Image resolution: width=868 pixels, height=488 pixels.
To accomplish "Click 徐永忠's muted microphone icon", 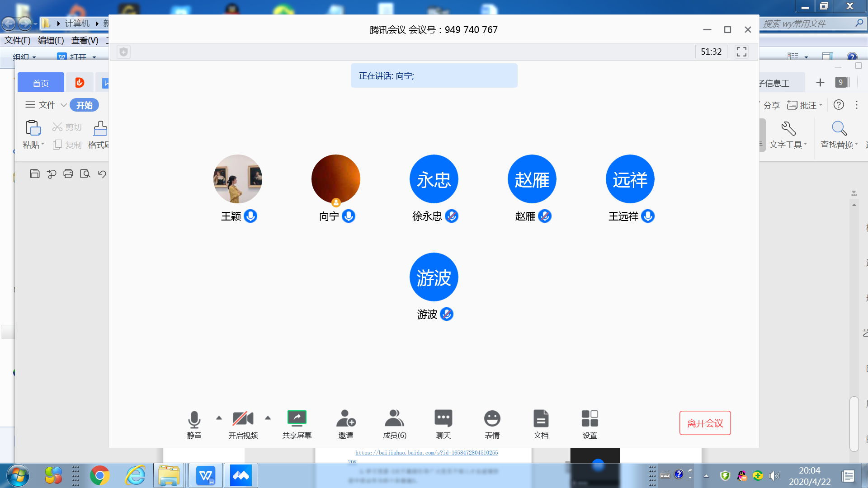I will click(452, 216).
